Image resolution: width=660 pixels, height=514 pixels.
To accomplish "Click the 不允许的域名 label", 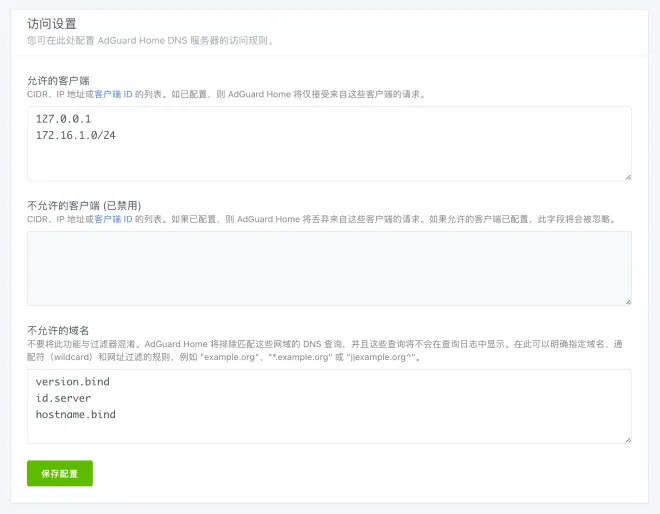I will coord(58,330).
